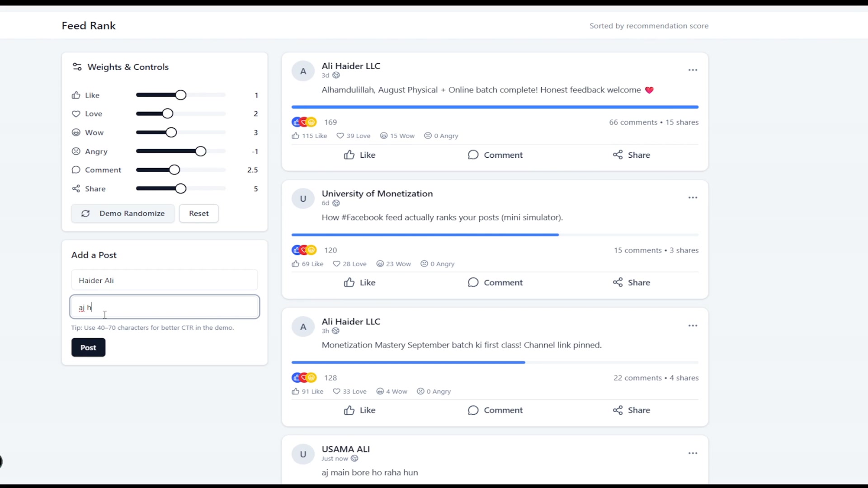This screenshot has height=488, width=868.
Task: Like the How #Facebook feed ranks post
Action: pyautogui.click(x=359, y=282)
